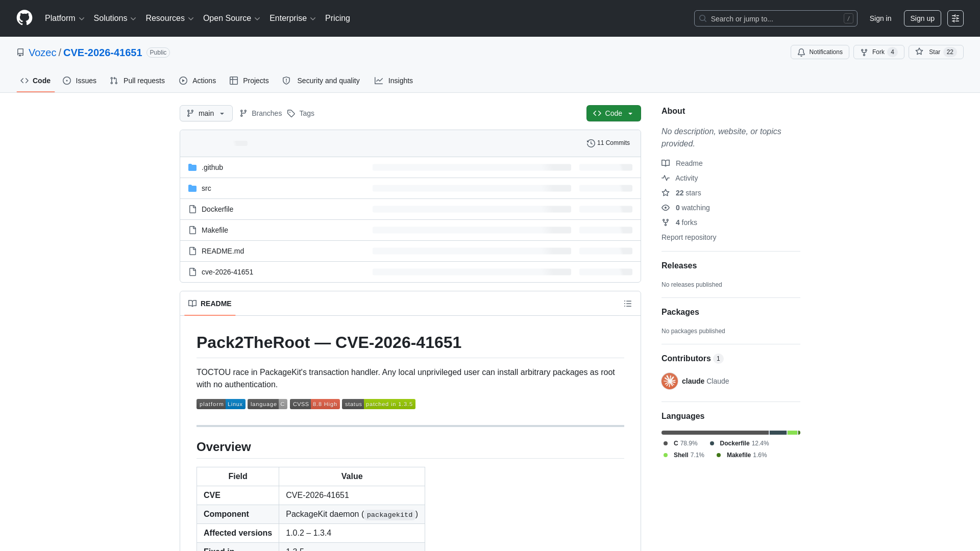Switch to the Issues tab

coord(80,81)
